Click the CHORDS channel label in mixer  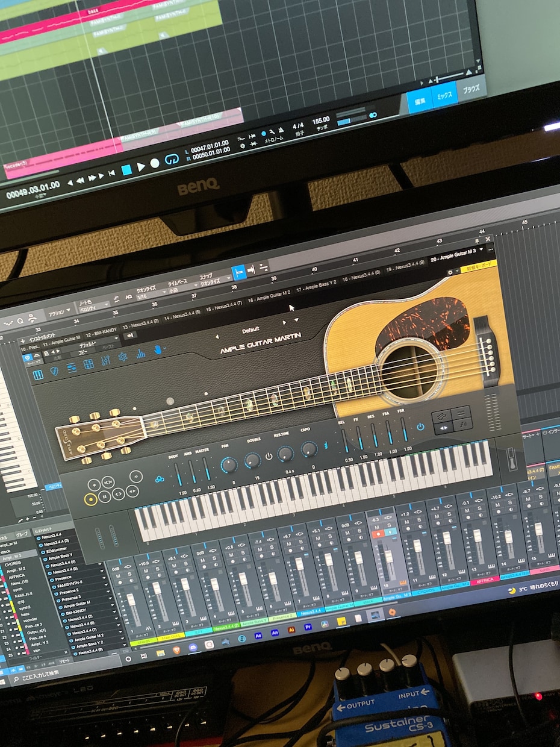(x=426, y=591)
